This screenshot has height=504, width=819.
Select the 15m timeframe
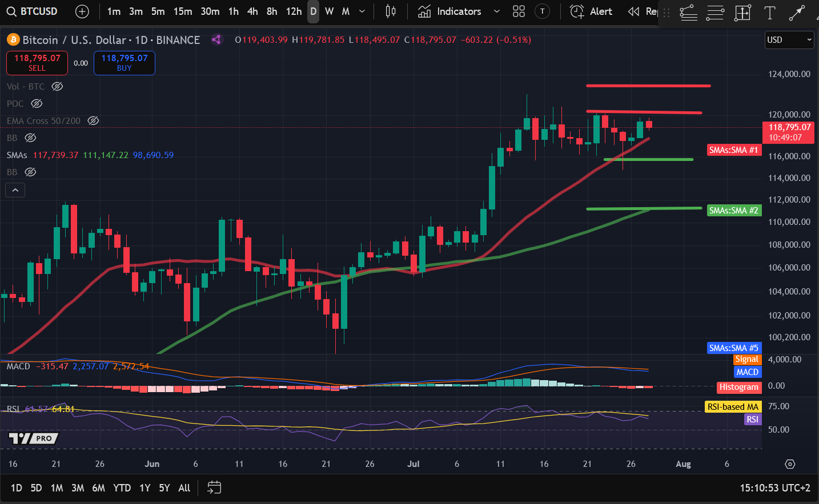click(183, 11)
